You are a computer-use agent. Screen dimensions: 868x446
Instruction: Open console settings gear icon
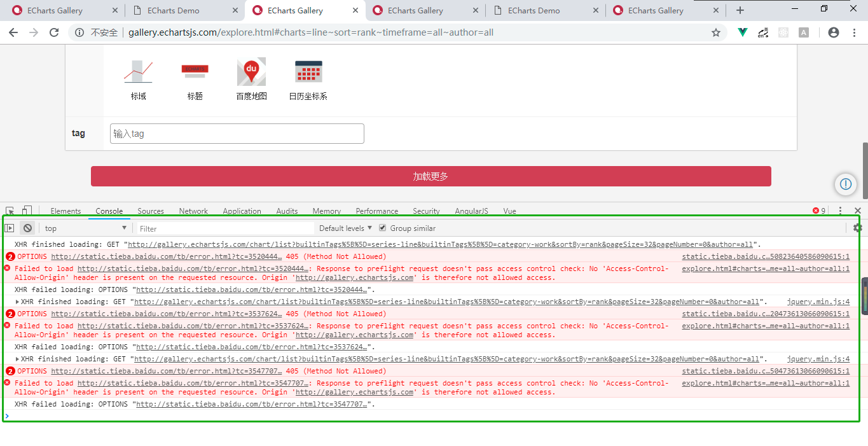(x=858, y=228)
